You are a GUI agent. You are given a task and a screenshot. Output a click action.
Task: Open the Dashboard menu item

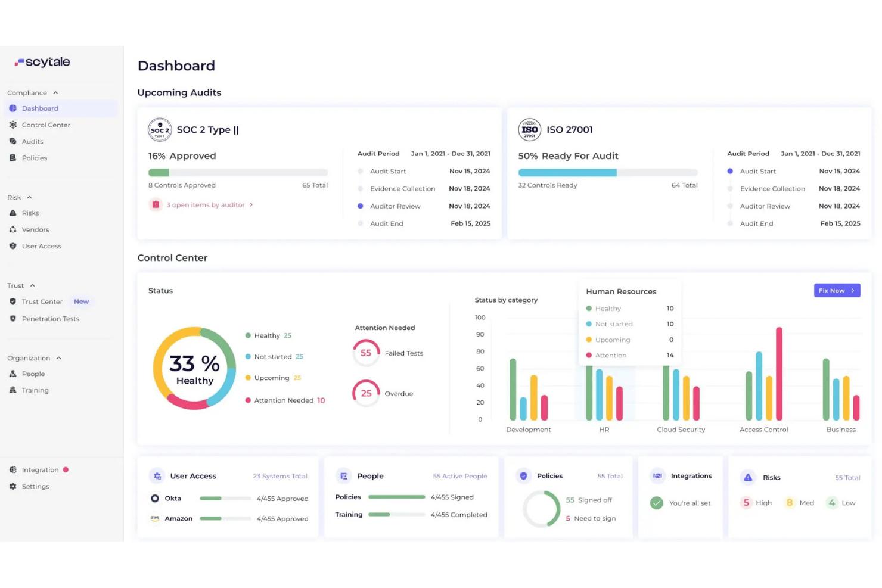point(61,108)
